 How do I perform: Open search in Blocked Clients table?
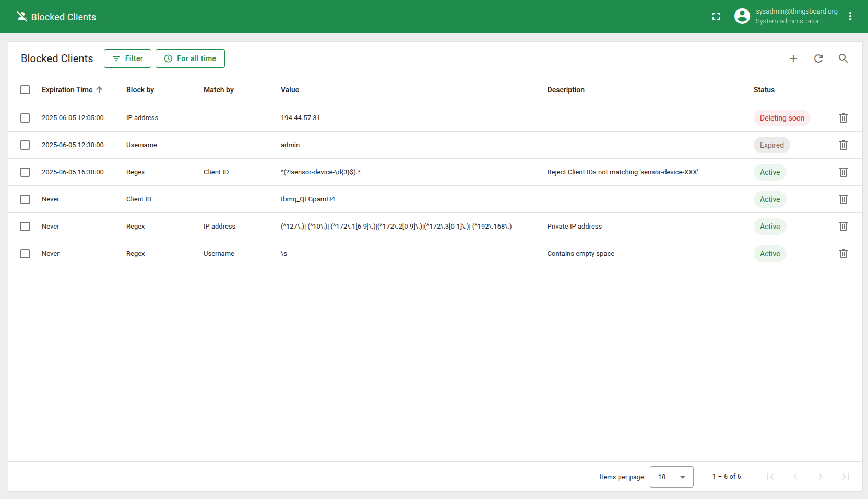[x=843, y=58]
